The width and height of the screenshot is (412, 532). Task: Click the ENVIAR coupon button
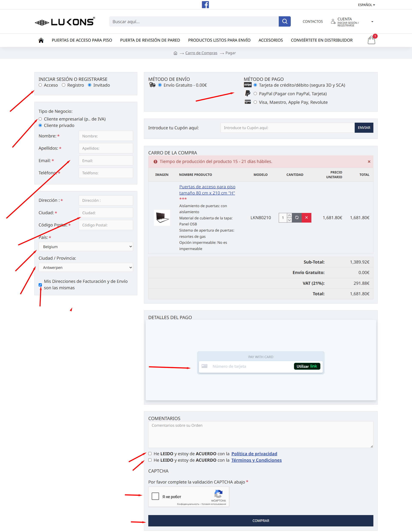[x=364, y=128]
